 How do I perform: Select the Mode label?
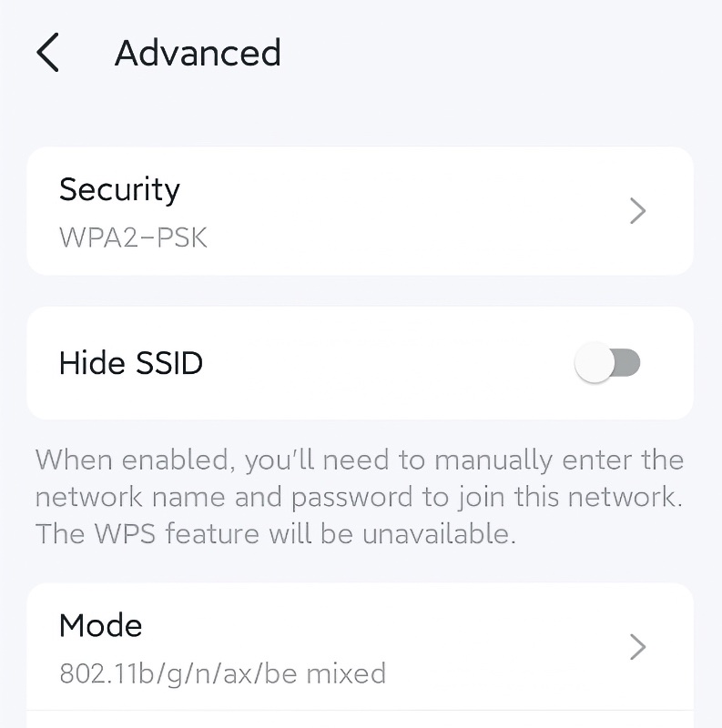pos(100,625)
